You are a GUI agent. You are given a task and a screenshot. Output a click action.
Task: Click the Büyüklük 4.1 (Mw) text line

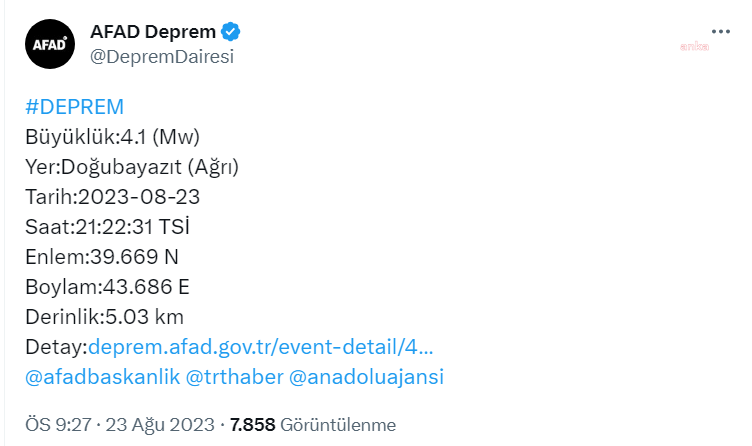(118, 138)
